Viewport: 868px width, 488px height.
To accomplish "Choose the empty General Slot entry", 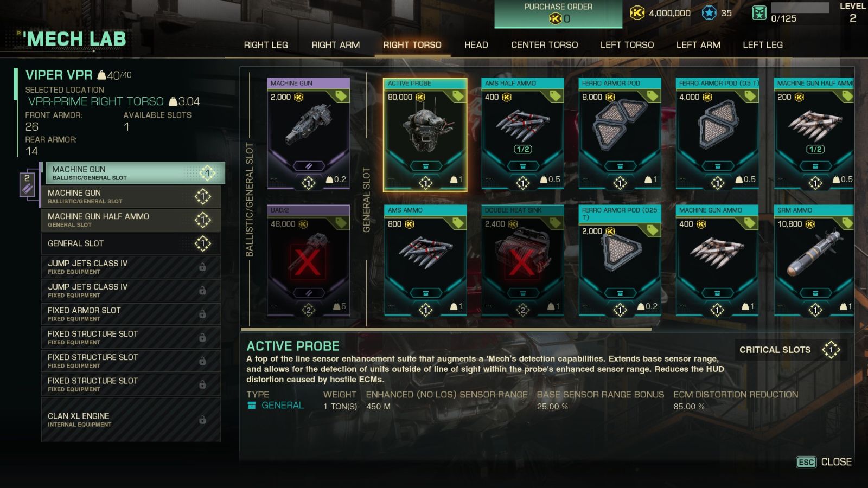I will (x=131, y=243).
